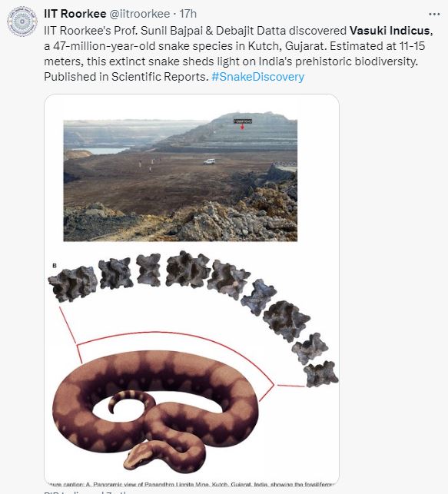Image resolution: width=448 pixels, height=494 pixels.
Task: Click the figure caption text below the snake
Action: click(x=191, y=484)
